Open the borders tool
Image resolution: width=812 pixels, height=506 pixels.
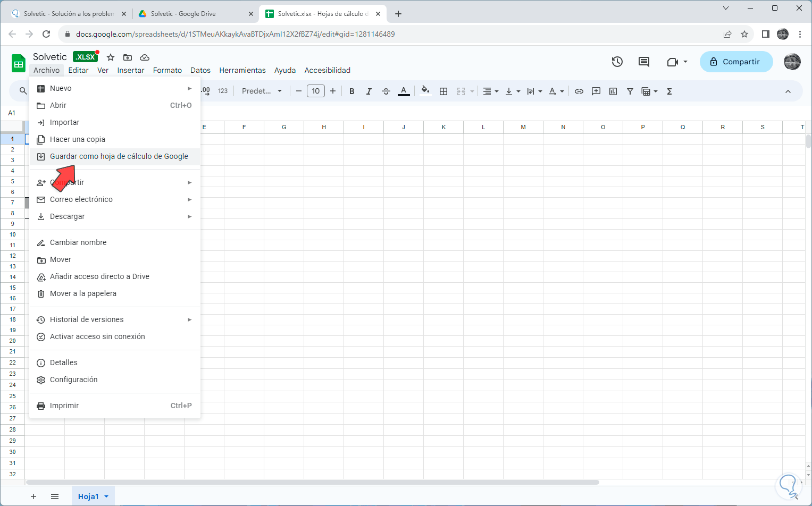(x=443, y=91)
